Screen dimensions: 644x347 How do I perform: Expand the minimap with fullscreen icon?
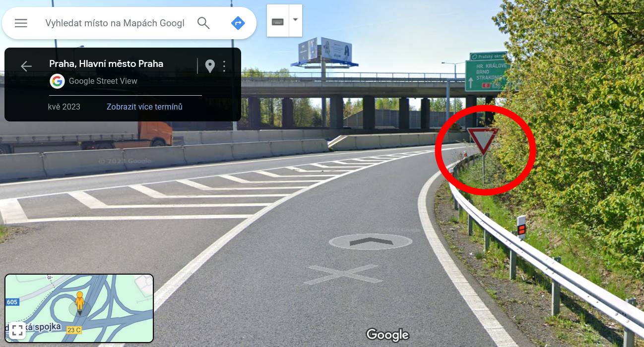(17, 330)
